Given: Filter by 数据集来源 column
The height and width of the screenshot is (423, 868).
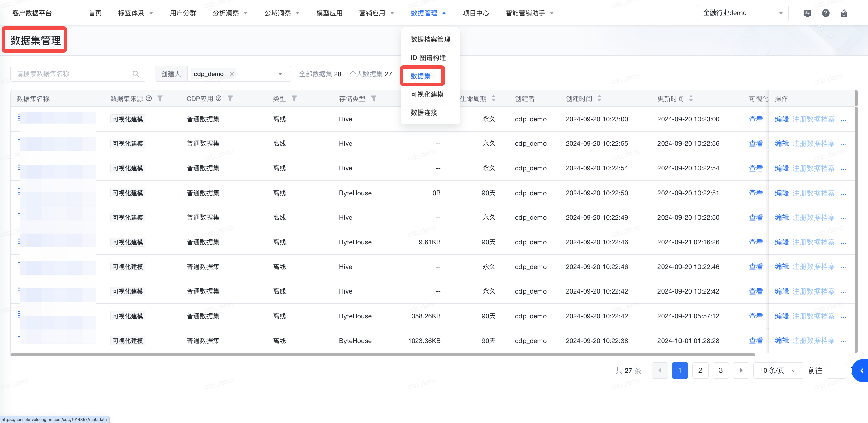Looking at the screenshot, I should [160, 98].
